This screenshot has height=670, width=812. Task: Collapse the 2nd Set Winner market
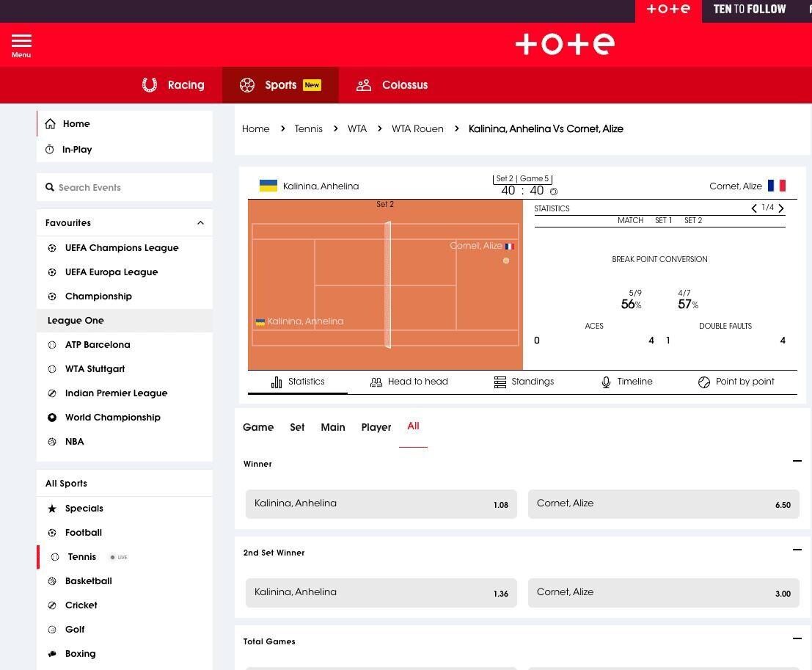pos(797,550)
